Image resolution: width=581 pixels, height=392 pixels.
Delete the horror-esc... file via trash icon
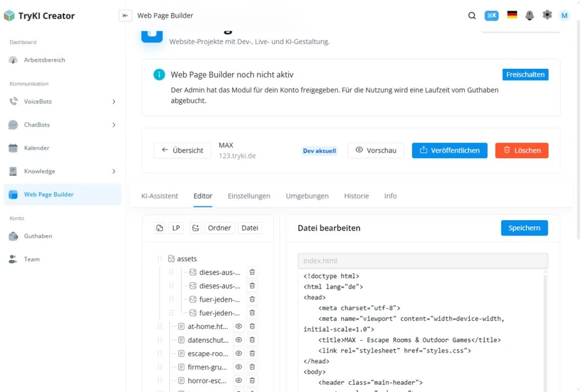(252, 381)
